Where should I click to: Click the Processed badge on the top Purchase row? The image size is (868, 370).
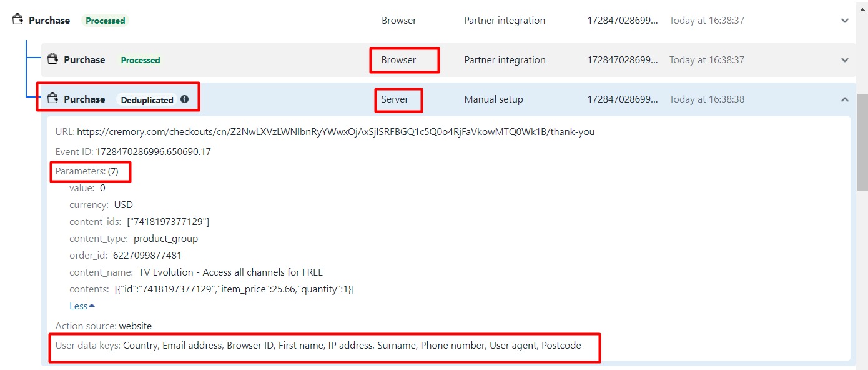[106, 21]
